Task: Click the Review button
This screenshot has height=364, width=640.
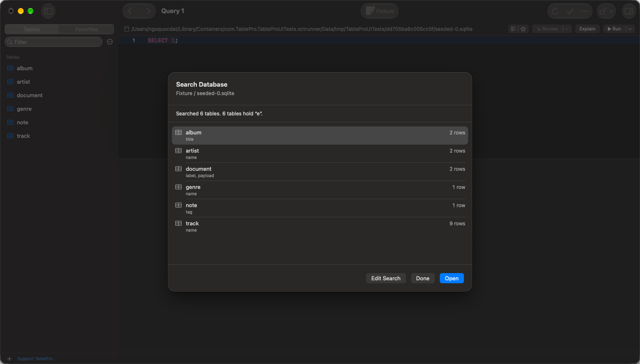Action: coord(547,29)
